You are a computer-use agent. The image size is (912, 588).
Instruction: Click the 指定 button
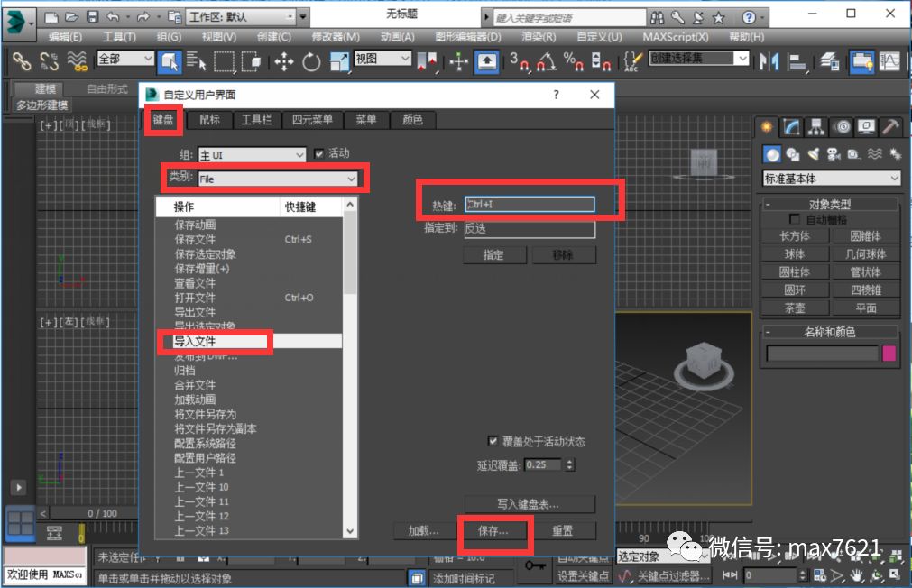[x=493, y=254]
